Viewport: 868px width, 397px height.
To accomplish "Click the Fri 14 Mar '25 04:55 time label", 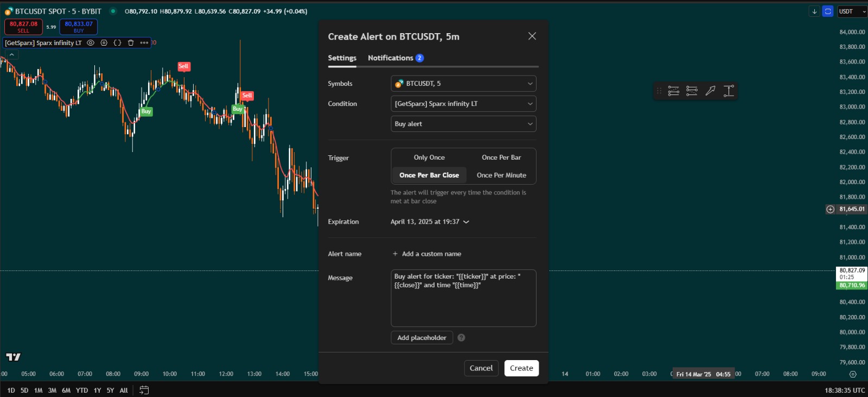I will coord(703,374).
